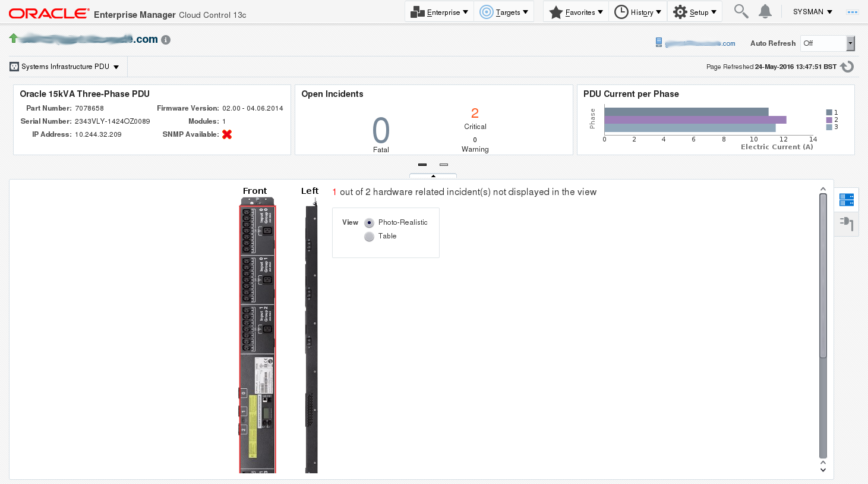The width and height of the screenshot is (868, 484).
Task: Open the Enterprise menu
Action: [439, 12]
